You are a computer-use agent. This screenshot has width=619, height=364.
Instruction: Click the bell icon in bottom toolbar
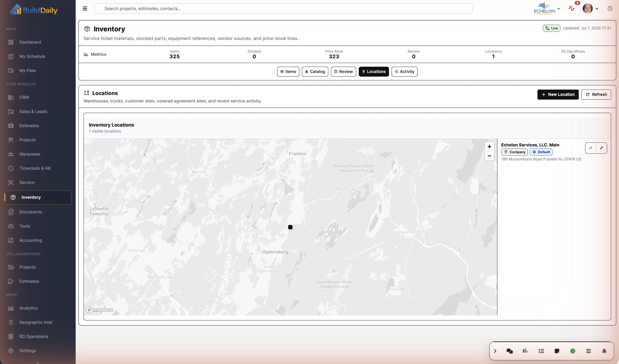pos(604,351)
